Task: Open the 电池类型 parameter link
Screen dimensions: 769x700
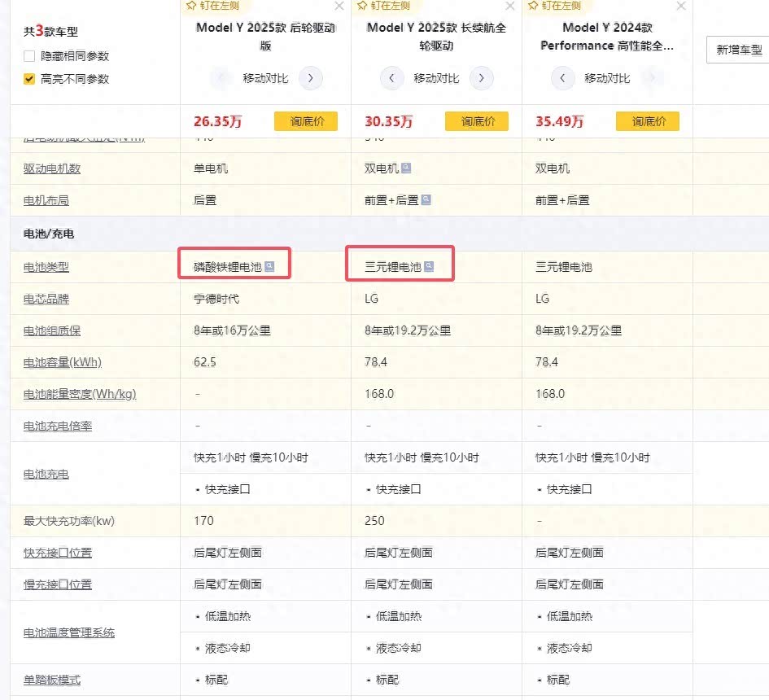Action: click(46, 267)
